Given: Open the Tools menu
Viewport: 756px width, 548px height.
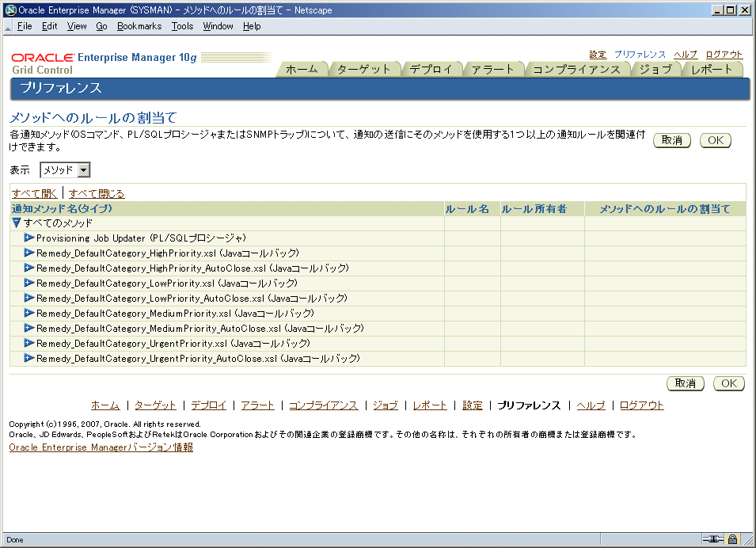Looking at the screenshot, I should pyautogui.click(x=182, y=26).
